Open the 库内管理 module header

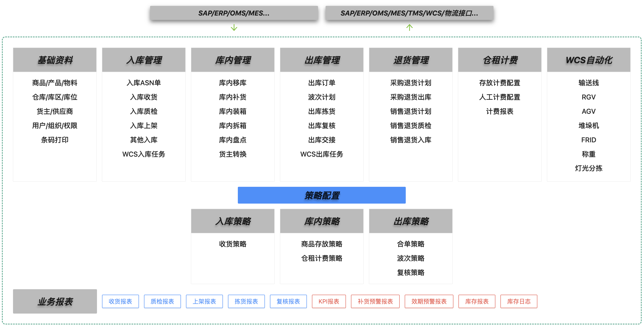233,60
